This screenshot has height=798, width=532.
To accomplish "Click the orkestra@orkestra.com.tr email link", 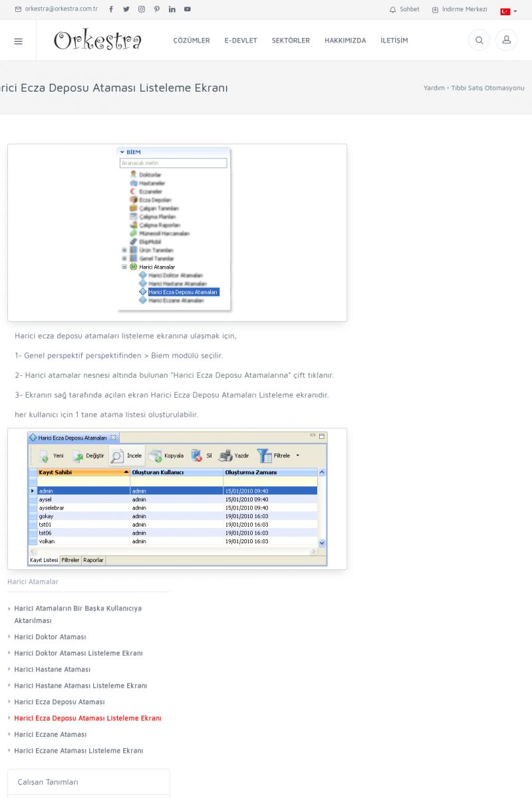I will [x=61, y=9].
